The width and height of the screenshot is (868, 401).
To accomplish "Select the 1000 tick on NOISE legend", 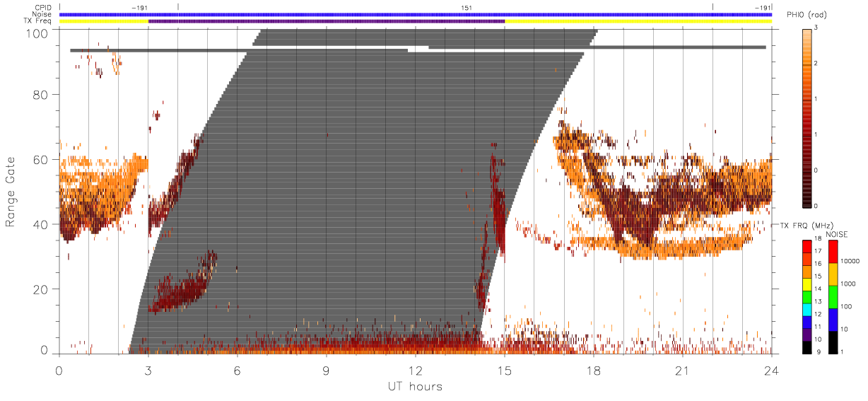I will [x=848, y=284].
